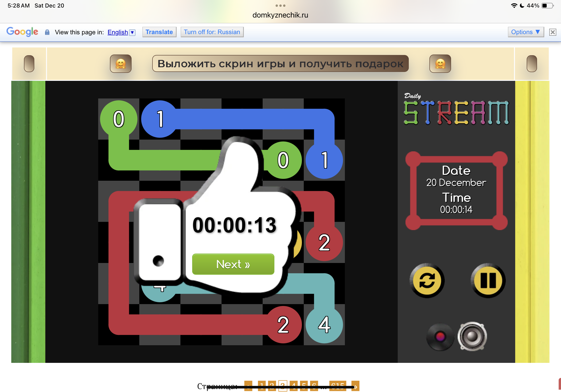
Task: Click the next page double-arrow
Action: [x=355, y=386]
